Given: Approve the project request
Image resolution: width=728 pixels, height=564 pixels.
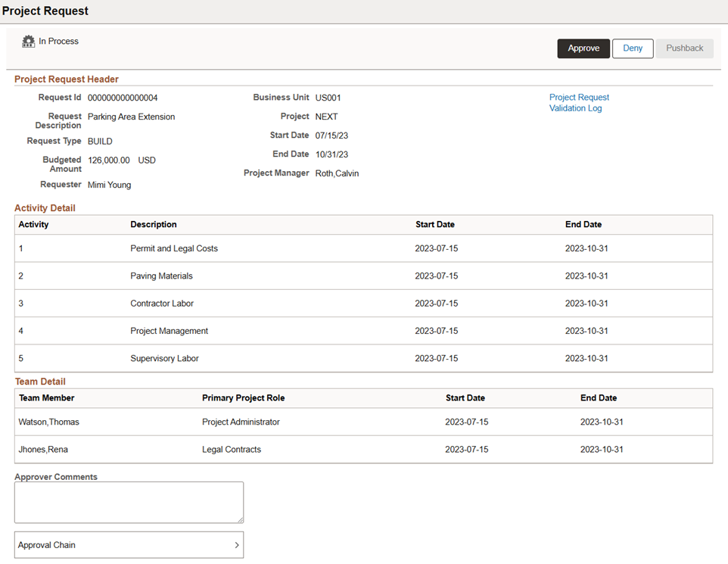Looking at the screenshot, I should pos(583,48).
